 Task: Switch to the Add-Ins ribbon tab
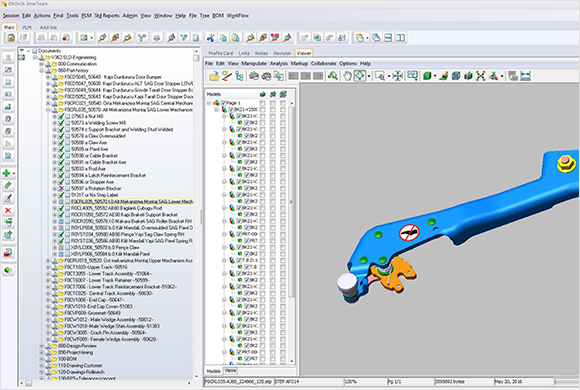[48, 27]
